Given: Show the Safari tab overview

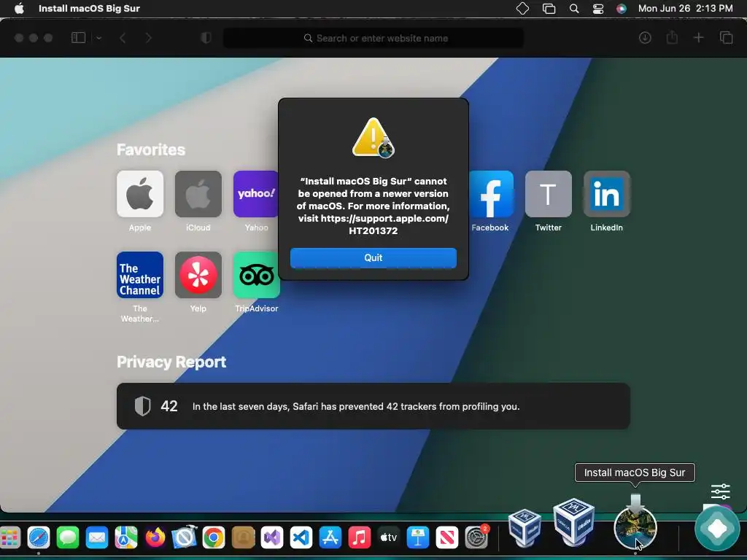Looking at the screenshot, I should [726, 38].
